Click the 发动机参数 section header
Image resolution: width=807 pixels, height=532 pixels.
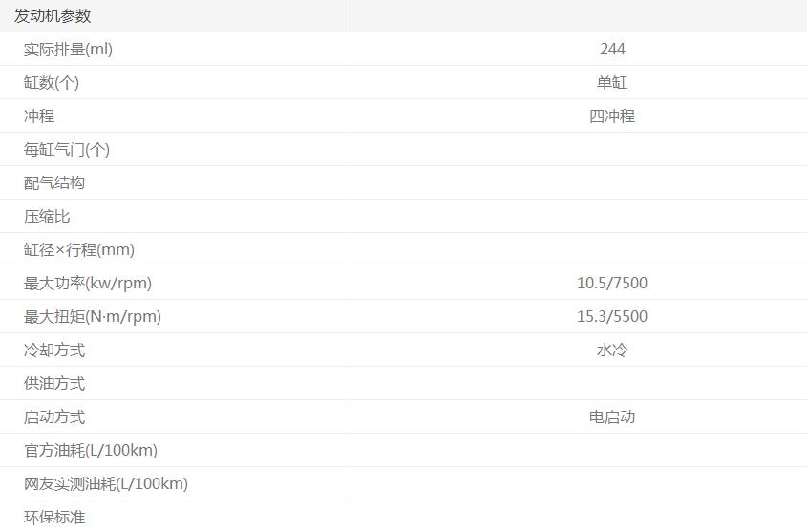53,16
